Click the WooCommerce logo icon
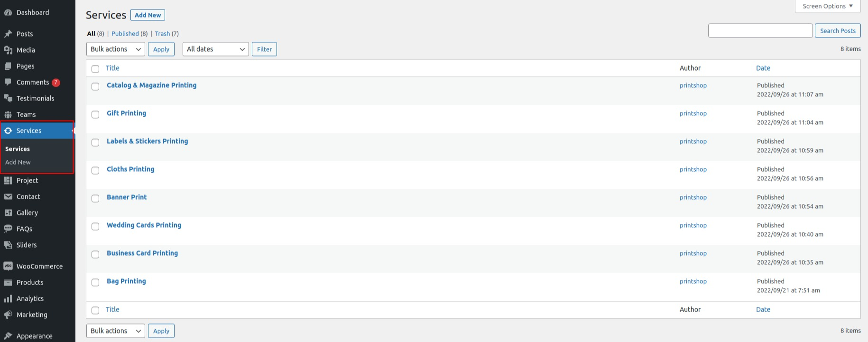 (8, 266)
